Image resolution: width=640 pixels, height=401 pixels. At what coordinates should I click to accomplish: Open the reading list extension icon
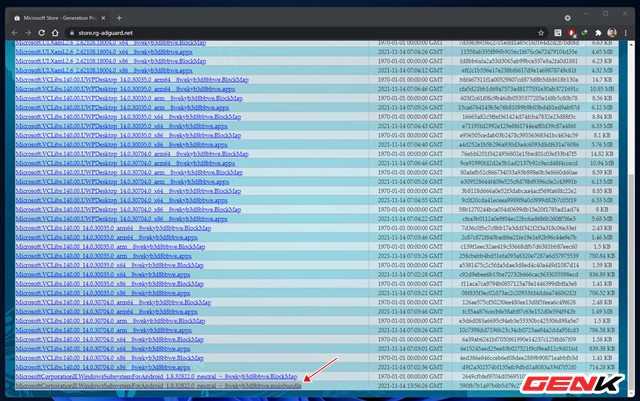558,33
